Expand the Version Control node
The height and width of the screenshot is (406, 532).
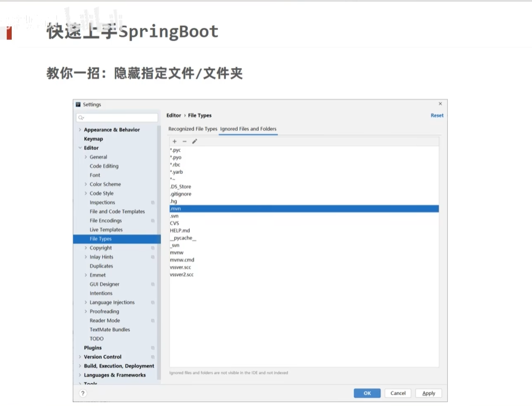pos(80,357)
